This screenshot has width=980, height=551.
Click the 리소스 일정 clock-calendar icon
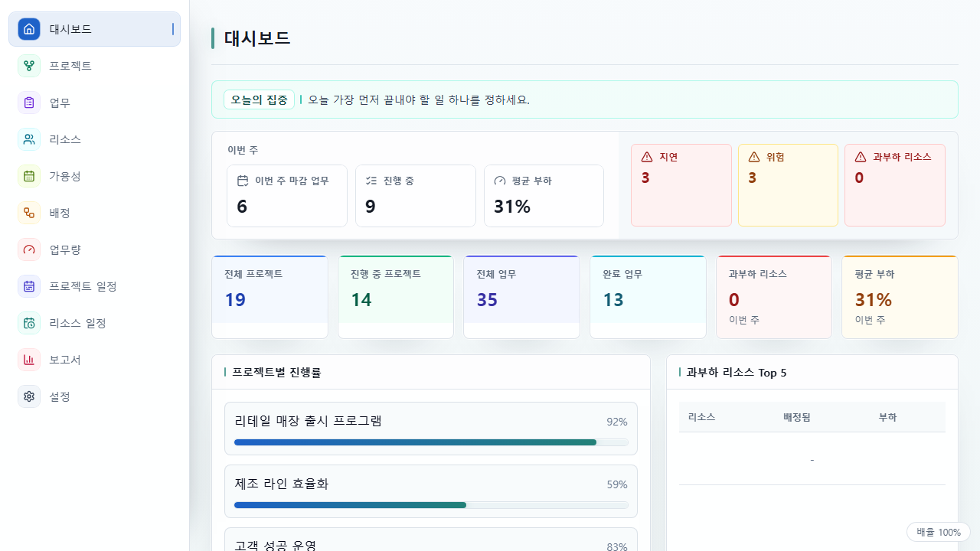coord(29,323)
